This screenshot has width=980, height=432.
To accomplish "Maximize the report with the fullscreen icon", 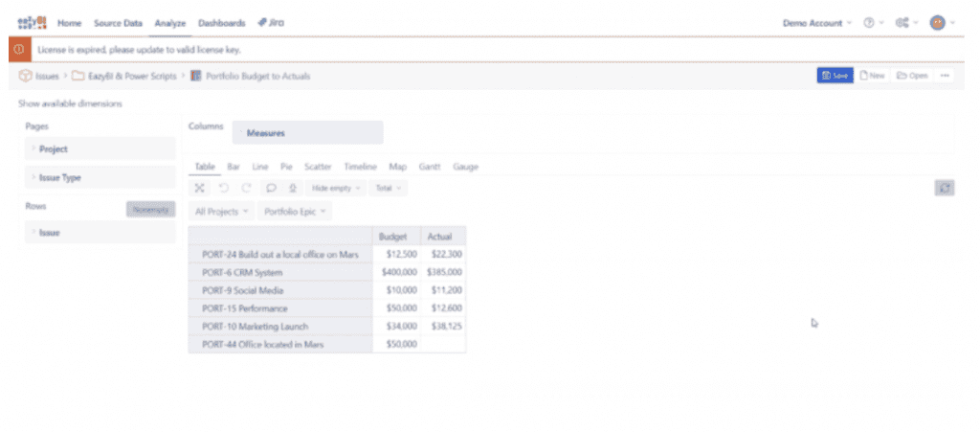I will [199, 188].
